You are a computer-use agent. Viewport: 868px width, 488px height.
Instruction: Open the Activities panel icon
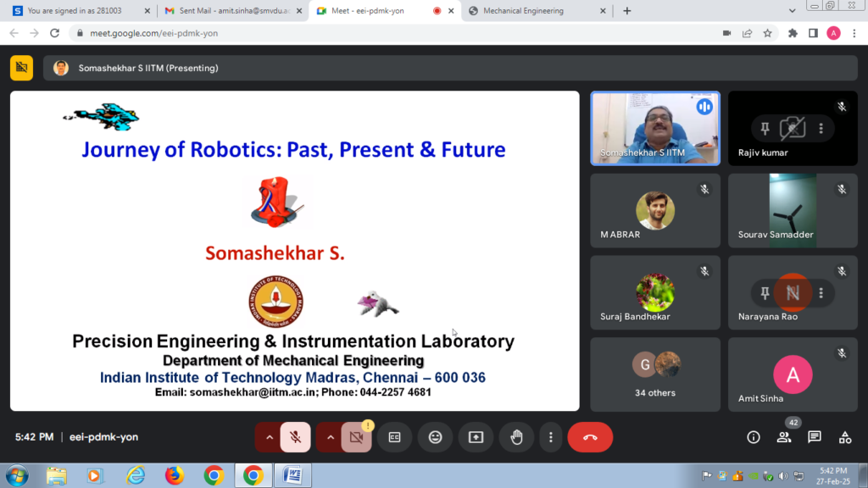pyautogui.click(x=845, y=437)
